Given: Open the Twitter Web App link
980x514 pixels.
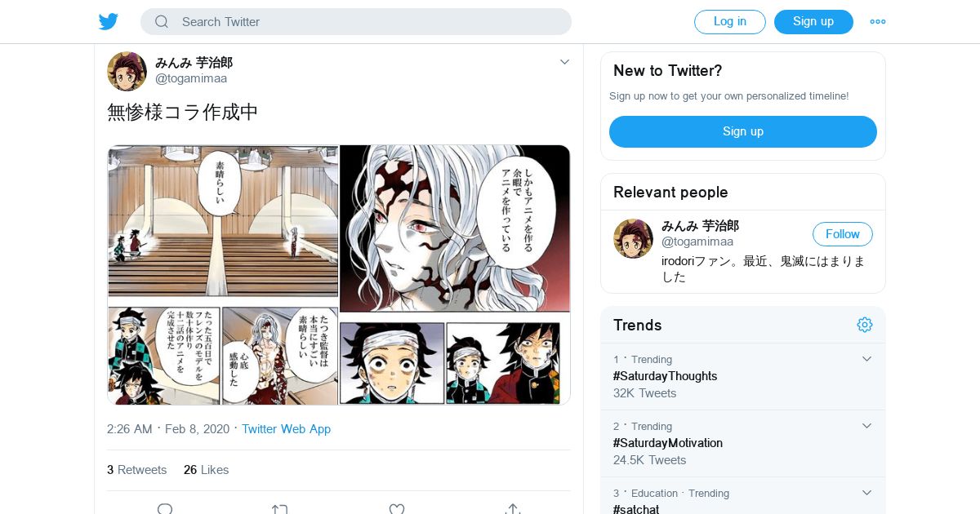Looking at the screenshot, I should point(286,429).
